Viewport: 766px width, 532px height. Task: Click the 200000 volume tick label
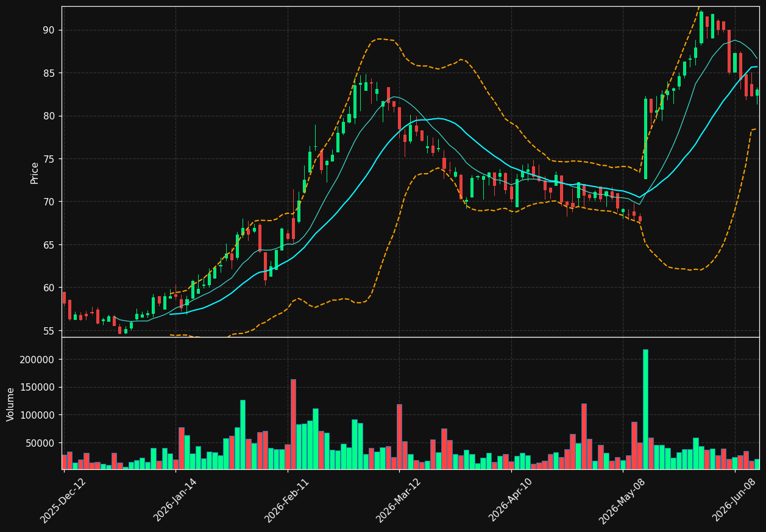pyautogui.click(x=37, y=360)
